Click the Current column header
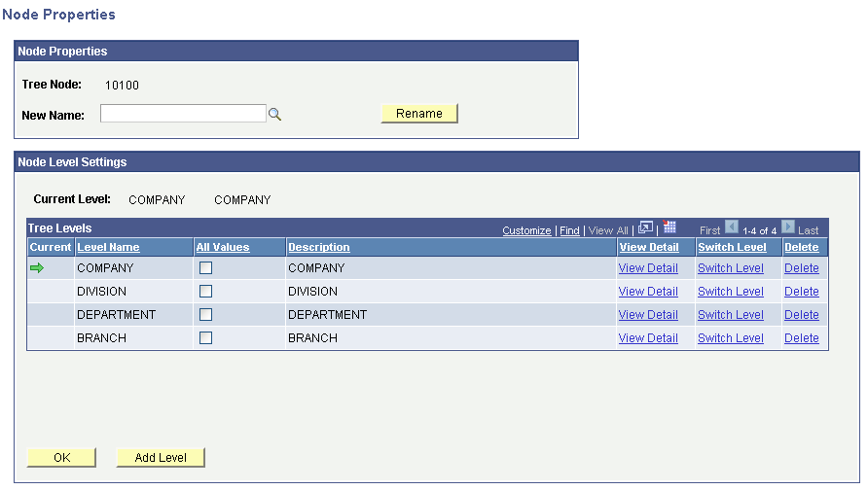Image resolution: width=868 pixels, height=490 pixels. pyautogui.click(x=51, y=247)
